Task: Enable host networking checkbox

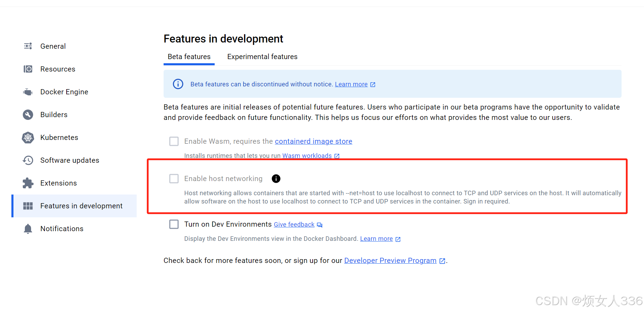Action: [x=174, y=179]
